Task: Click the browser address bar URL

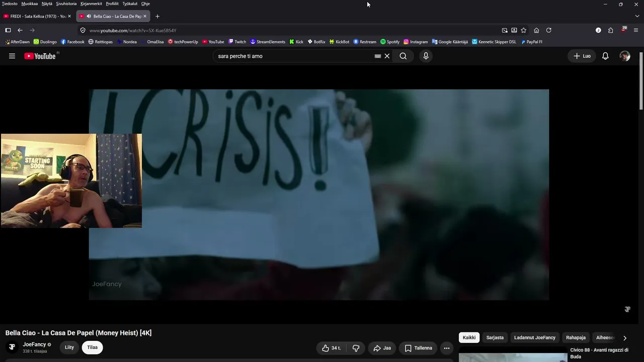Action: tap(133, 30)
